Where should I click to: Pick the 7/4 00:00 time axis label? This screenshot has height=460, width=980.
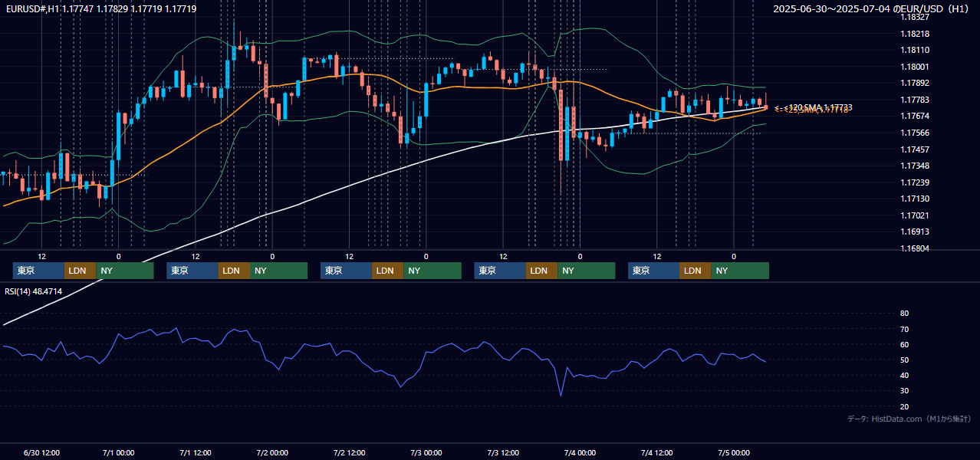point(580,452)
